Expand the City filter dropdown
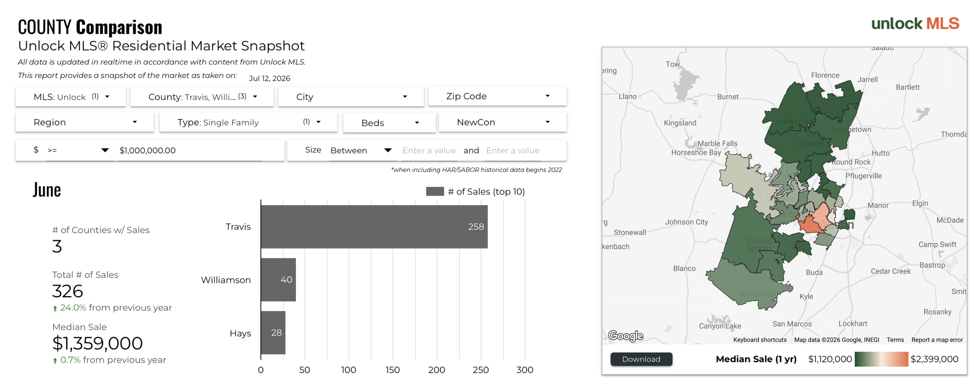 click(x=351, y=97)
